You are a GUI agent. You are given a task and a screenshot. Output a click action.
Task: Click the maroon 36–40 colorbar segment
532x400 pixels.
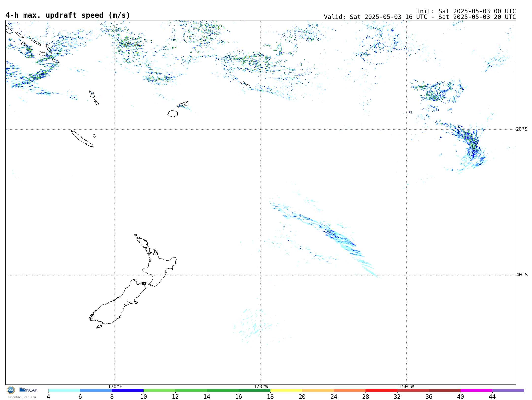coord(445,390)
